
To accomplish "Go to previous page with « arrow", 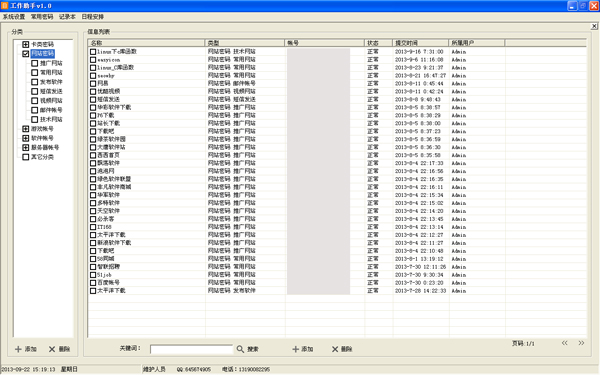I will point(564,343).
